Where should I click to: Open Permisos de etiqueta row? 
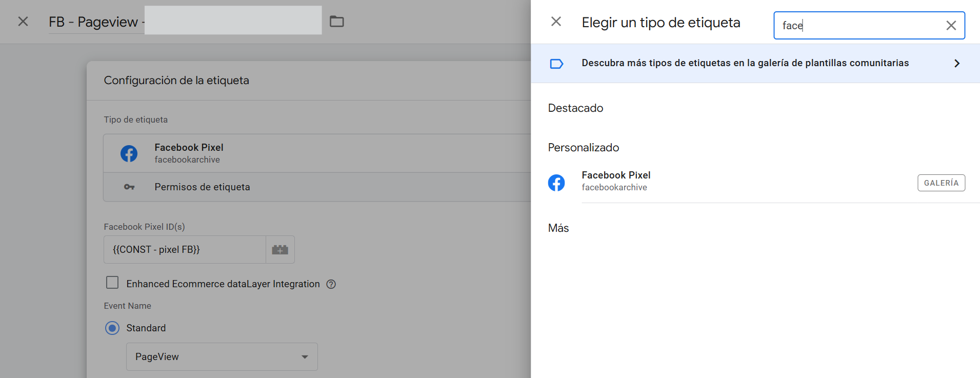click(202, 187)
